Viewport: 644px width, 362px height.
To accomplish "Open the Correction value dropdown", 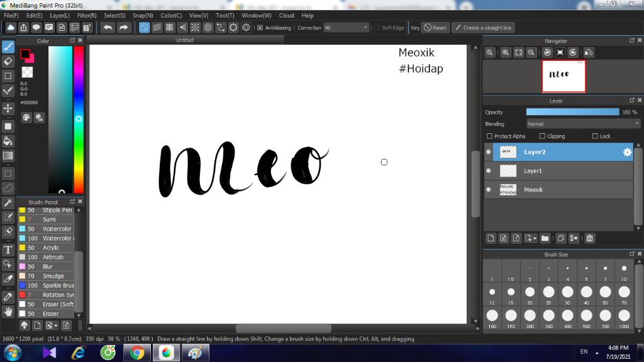I will [365, 28].
